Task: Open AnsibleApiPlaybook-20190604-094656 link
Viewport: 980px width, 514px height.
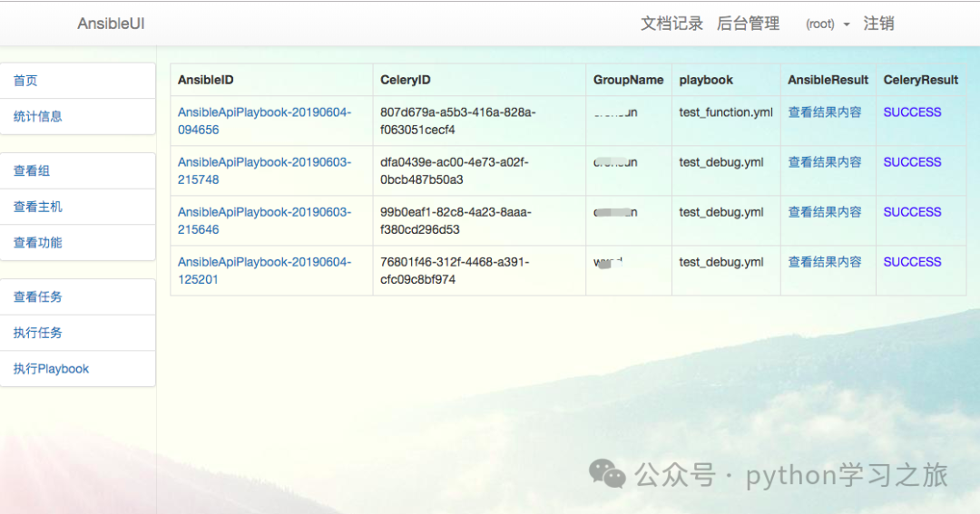Action: pyautogui.click(x=264, y=121)
